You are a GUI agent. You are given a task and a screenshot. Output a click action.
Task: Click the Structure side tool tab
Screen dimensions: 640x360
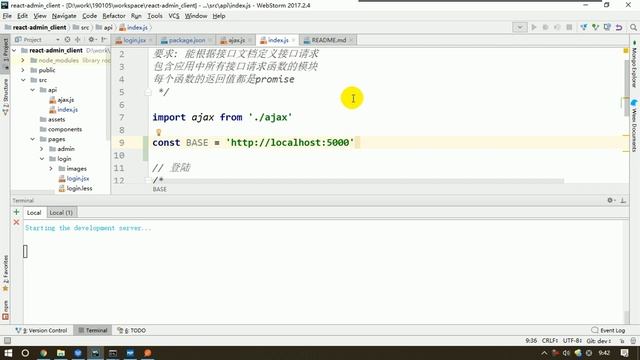click(5, 96)
